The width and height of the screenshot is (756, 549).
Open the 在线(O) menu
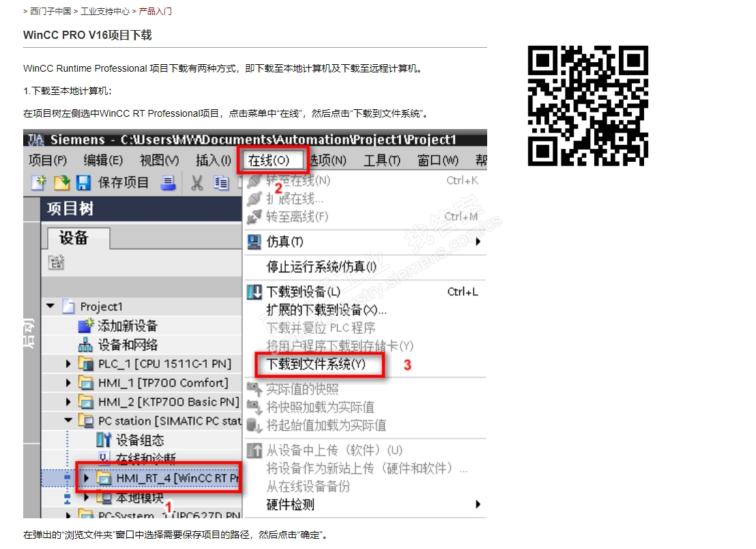[x=269, y=160]
